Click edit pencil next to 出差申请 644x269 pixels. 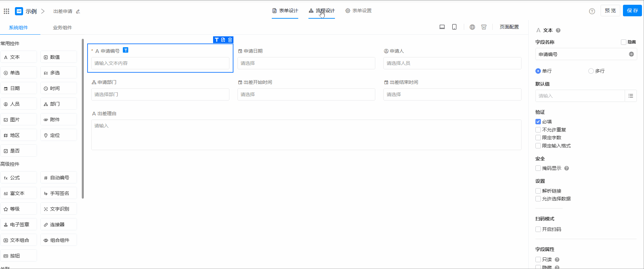78,12
